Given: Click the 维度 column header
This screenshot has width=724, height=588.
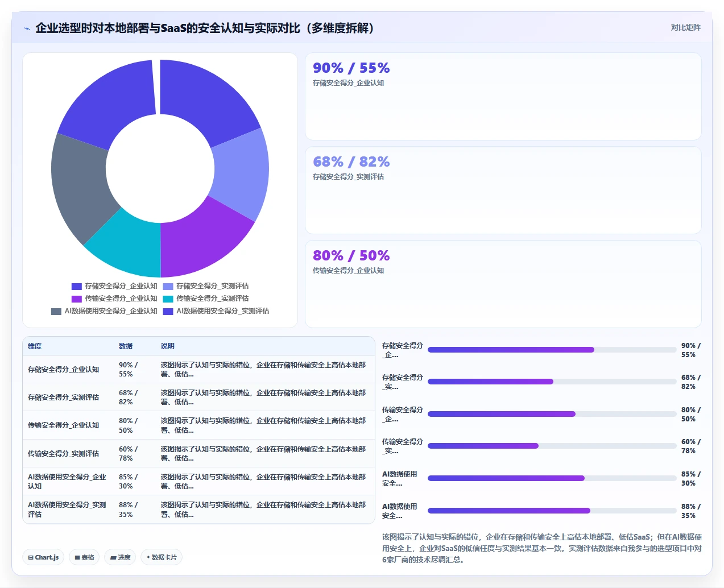Looking at the screenshot, I should [35, 346].
